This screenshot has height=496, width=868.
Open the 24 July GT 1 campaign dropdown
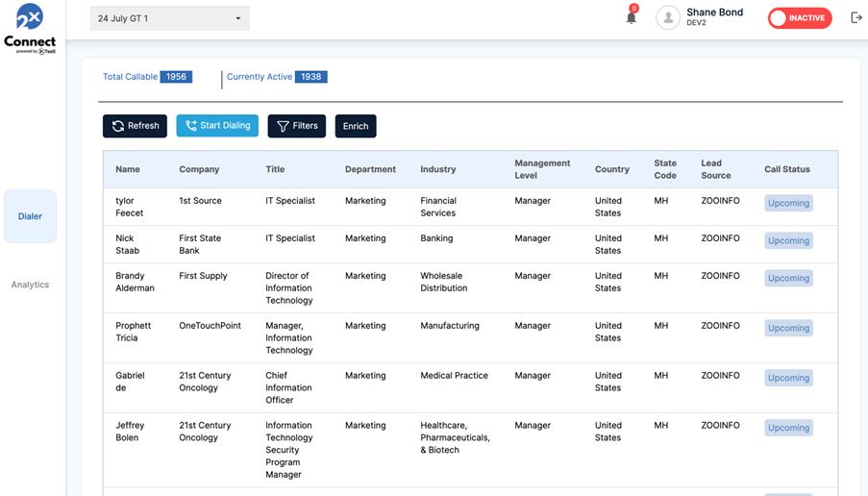[x=170, y=18]
